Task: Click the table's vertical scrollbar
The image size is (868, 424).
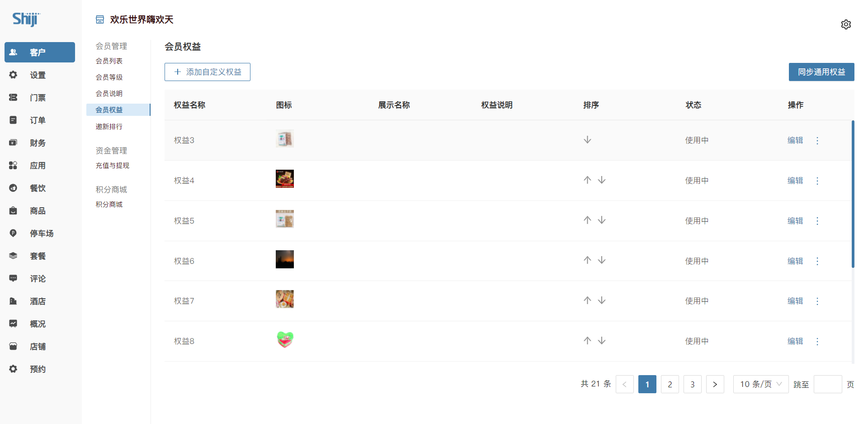Action: 853,194
